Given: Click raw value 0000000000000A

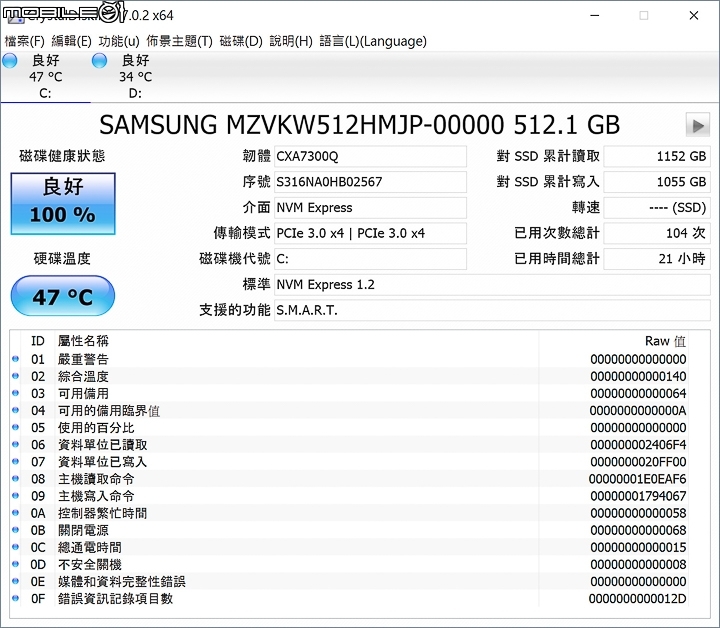Looking at the screenshot, I should tap(638, 410).
